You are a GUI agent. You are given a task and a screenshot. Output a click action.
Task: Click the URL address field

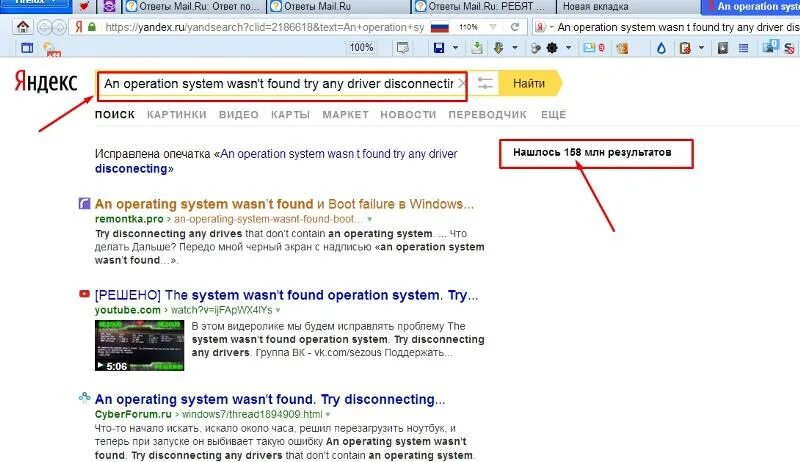tap(264, 27)
